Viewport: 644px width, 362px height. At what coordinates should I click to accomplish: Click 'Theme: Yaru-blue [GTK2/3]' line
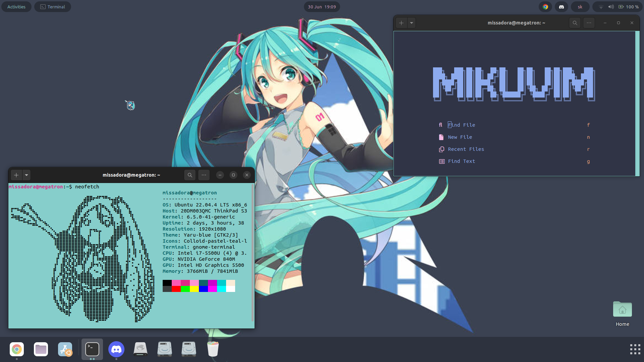[200, 235]
